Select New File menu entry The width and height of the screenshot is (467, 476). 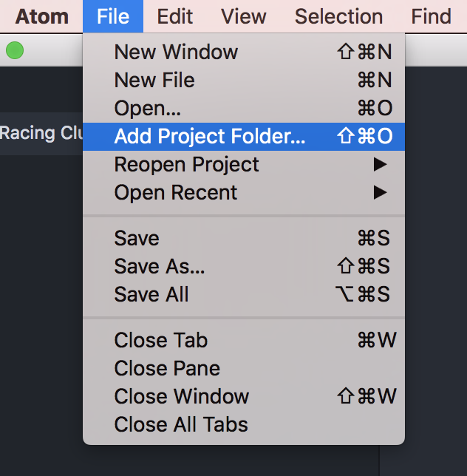point(154,80)
